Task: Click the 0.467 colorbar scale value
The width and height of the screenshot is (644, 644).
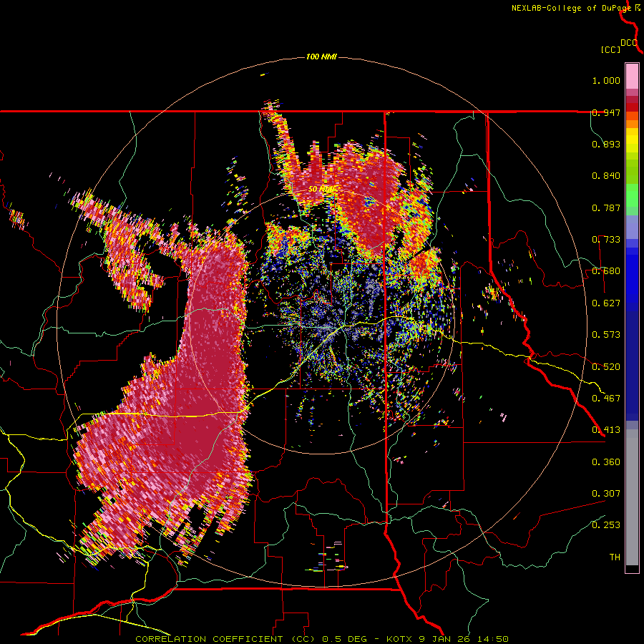Action: pos(606,399)
